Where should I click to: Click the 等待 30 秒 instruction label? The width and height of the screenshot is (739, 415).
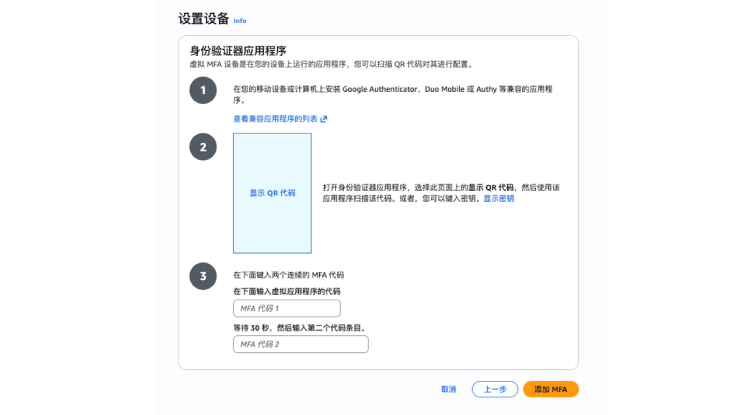coord(299,327)
